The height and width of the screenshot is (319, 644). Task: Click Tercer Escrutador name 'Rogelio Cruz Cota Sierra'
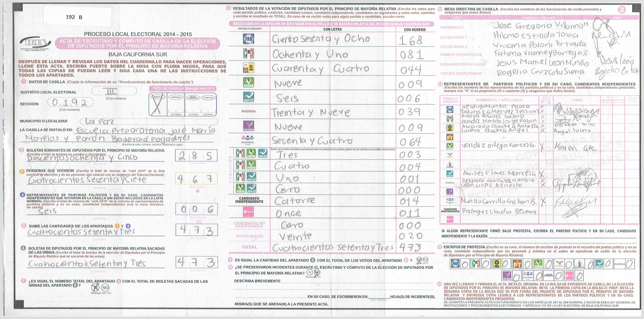tap(541, 72)
